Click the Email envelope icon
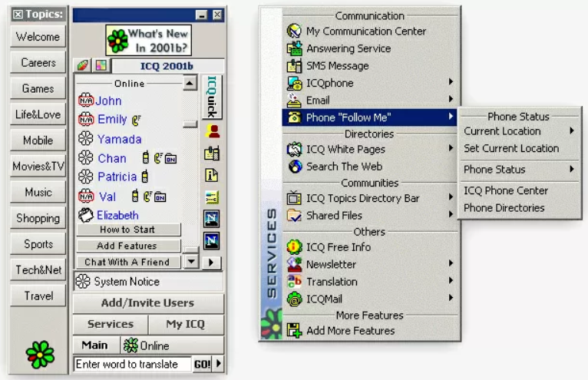 (294, 100)
